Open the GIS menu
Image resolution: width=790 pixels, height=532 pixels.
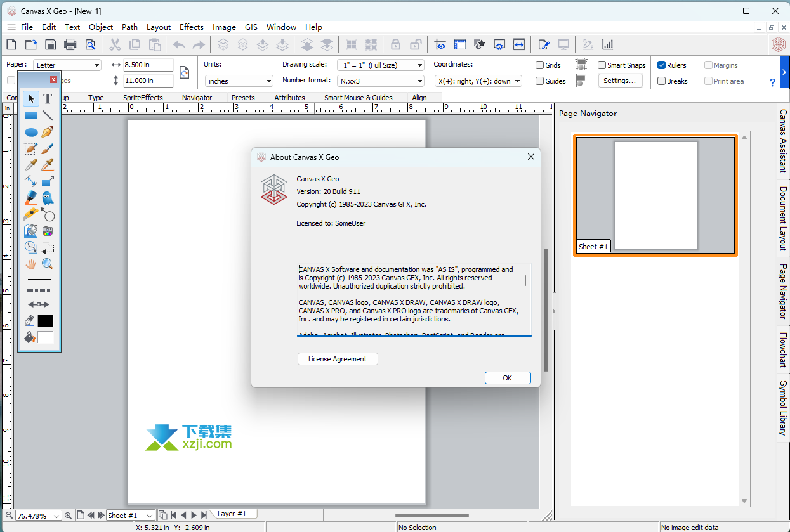pyautogui.click(x=251, y=27)
